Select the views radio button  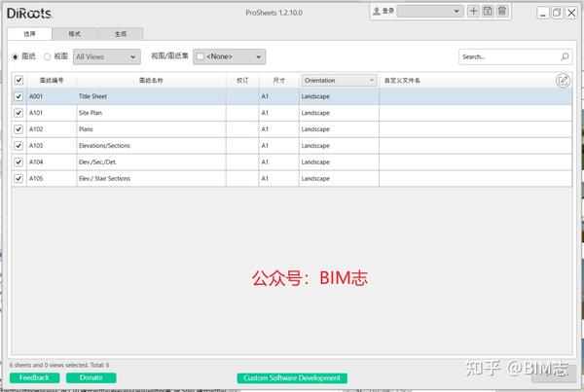[x=47, y=57]
